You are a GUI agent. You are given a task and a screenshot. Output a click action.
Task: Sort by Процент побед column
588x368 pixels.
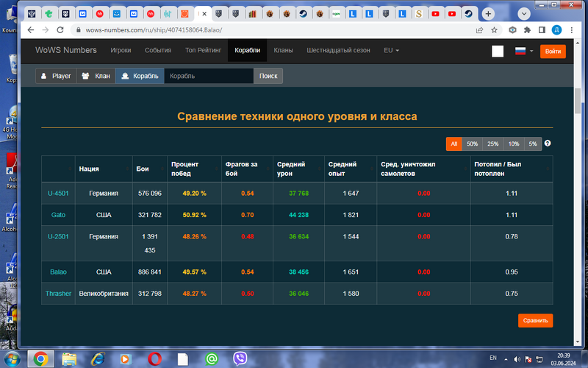coord(194,169)
